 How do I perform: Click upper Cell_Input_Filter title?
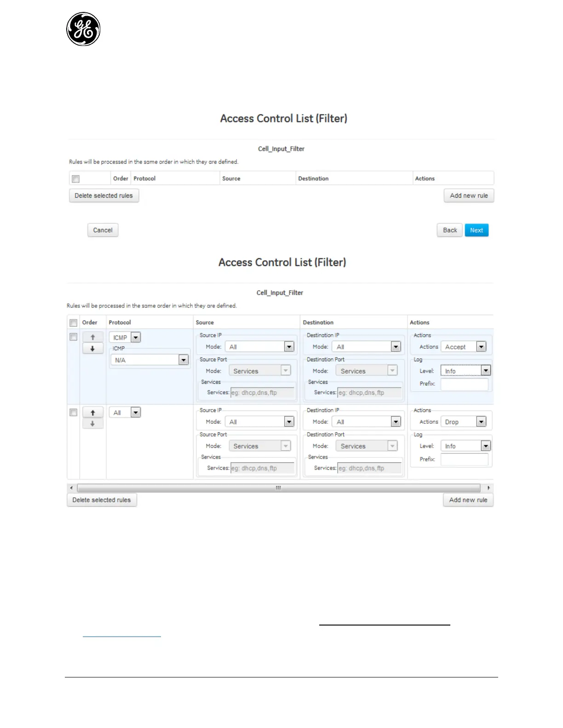tap(281, 149)
